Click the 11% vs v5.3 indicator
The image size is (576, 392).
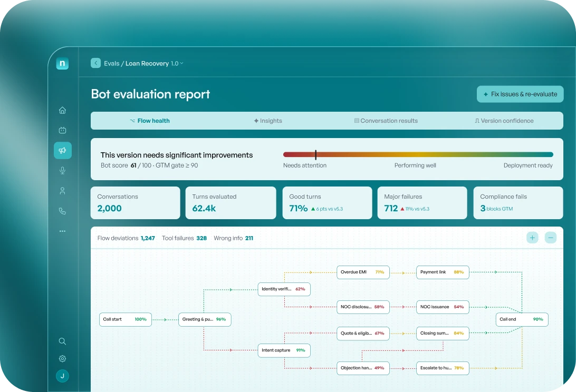pyautogui.click(x=415, y=209)
